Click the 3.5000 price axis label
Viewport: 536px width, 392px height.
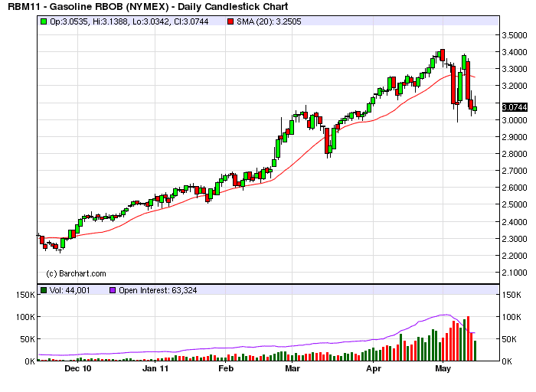click(515, 35)
